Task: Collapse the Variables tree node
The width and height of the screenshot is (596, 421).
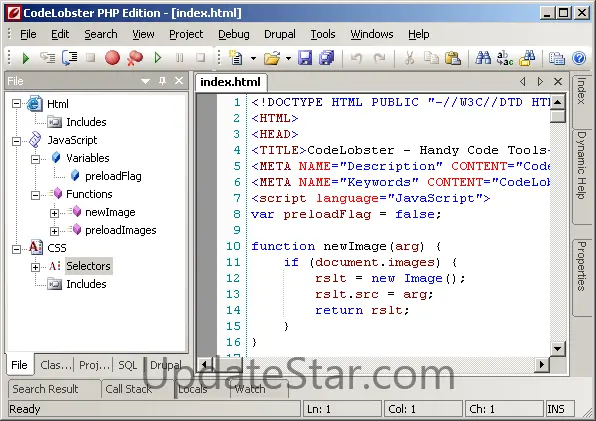Action: [x=35, y=159]
